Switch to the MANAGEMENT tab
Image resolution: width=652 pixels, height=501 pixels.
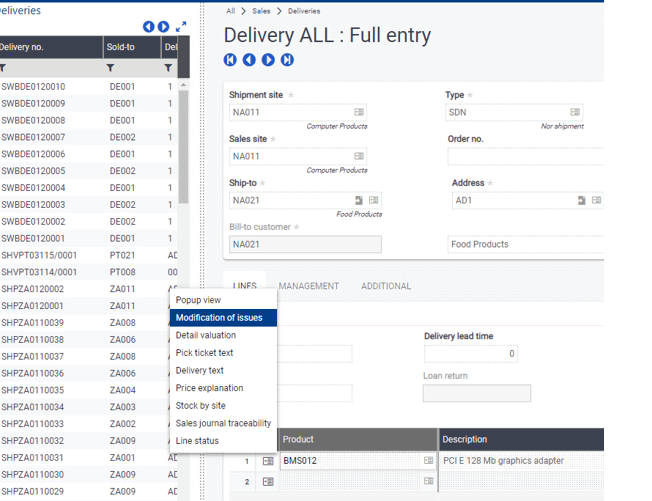[308, 286]
